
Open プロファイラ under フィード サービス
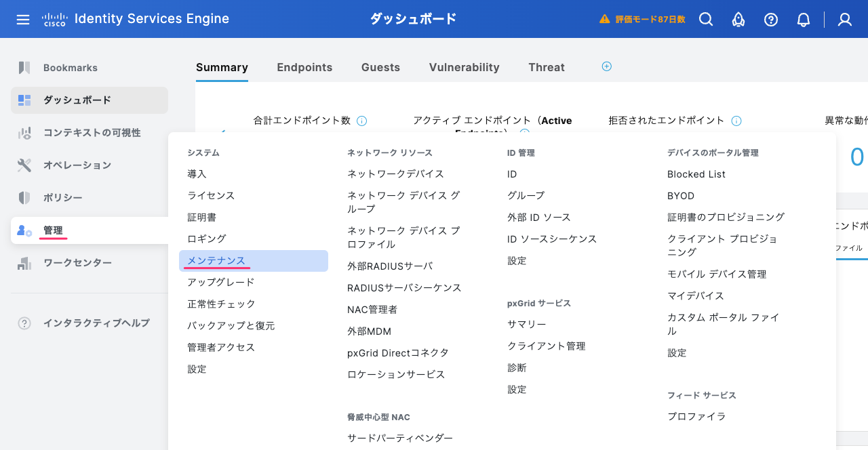(696, 417)
